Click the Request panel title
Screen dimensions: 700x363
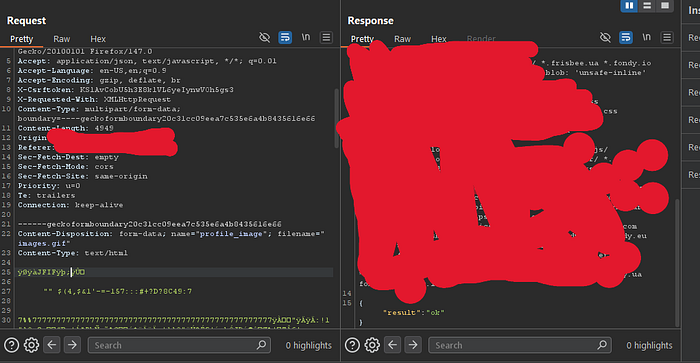26,21
